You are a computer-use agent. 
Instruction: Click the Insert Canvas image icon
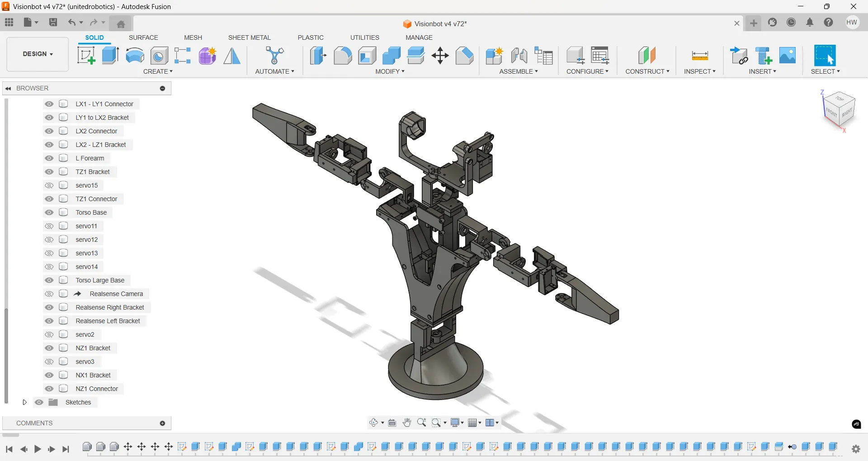pos(788,56)
